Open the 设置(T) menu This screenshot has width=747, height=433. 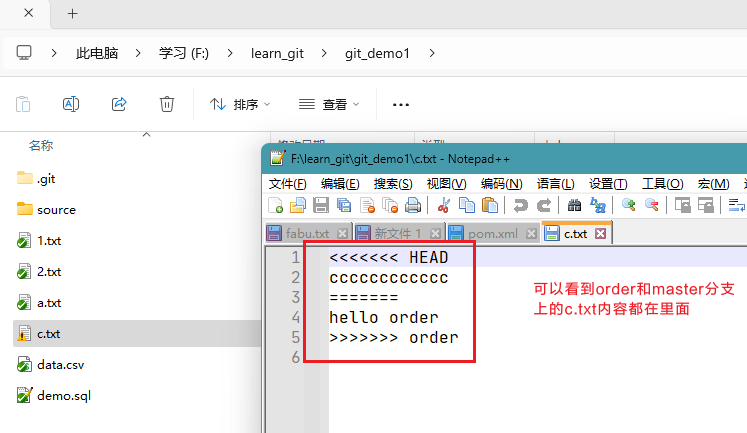[x=608, y=183]
